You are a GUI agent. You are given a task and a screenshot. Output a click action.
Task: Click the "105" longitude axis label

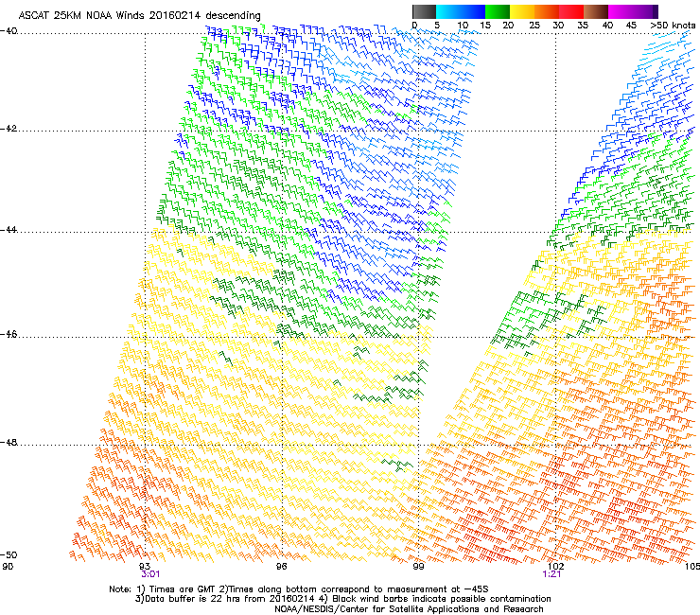(x=692, y=567)
